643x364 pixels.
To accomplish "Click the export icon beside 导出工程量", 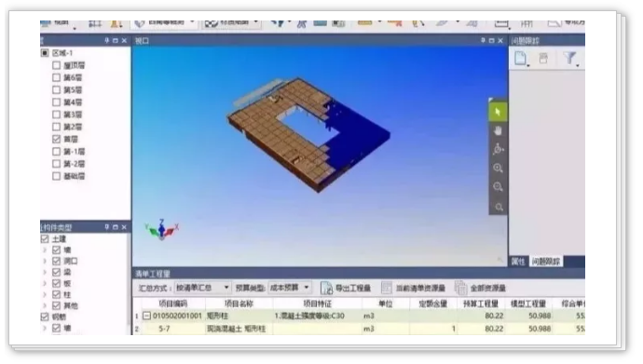I will (326, 288).
